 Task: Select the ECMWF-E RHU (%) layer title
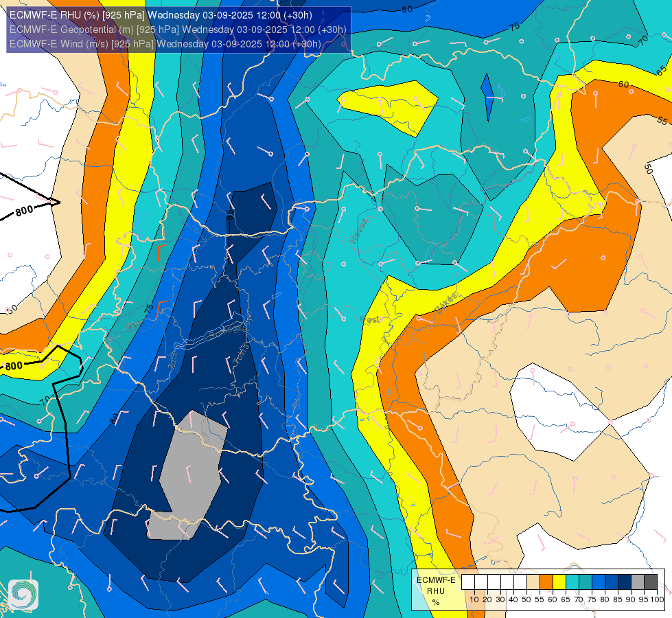pos(161,15)
